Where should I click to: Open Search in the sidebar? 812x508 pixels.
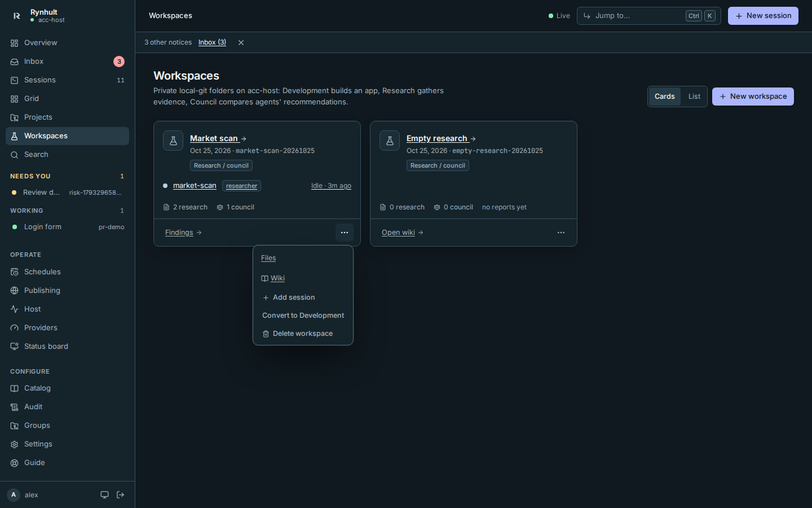(67, 155)
